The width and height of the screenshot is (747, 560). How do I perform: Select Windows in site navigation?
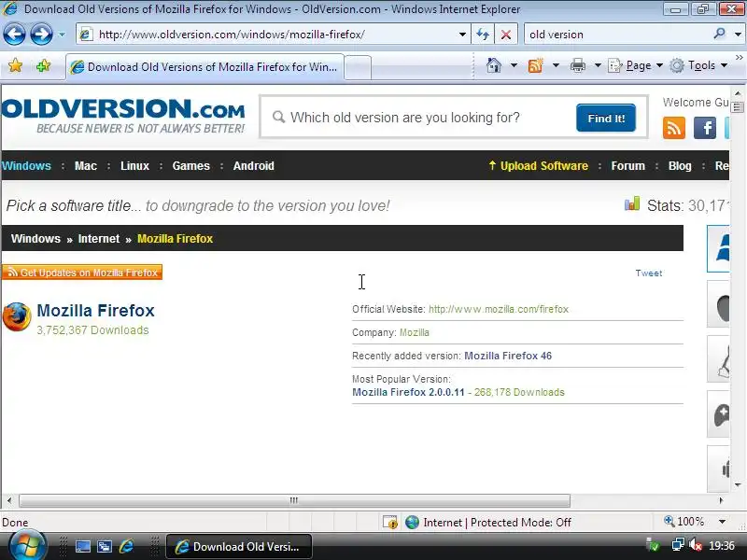26,166
